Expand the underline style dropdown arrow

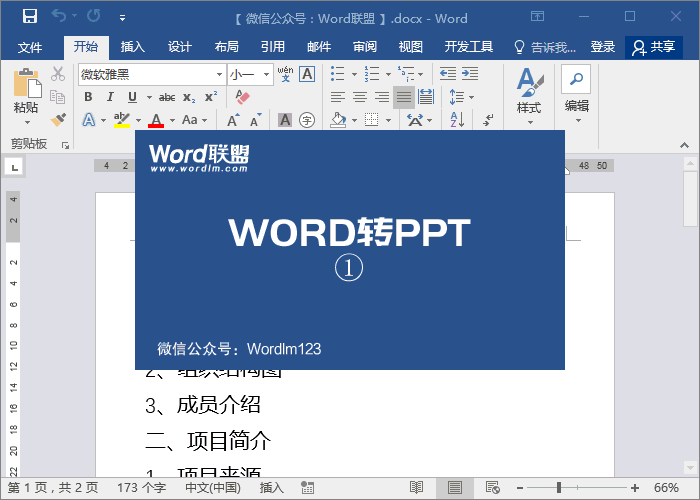(x=149, y=97)
